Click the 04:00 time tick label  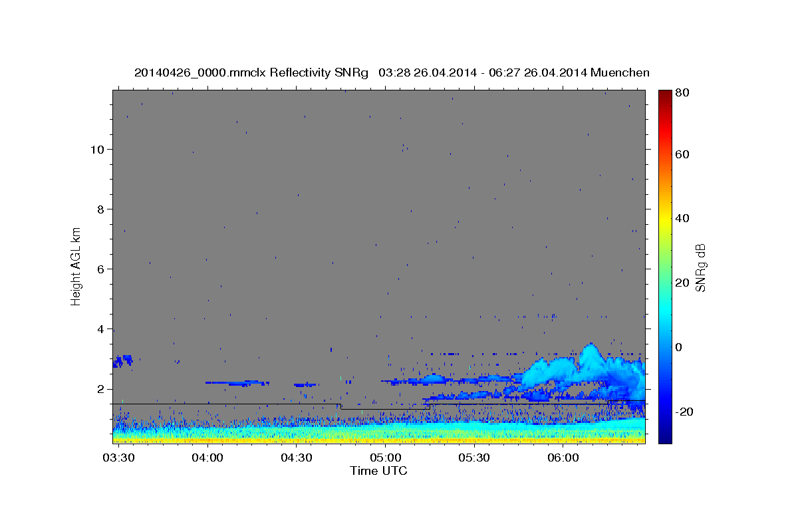[207, 458]
